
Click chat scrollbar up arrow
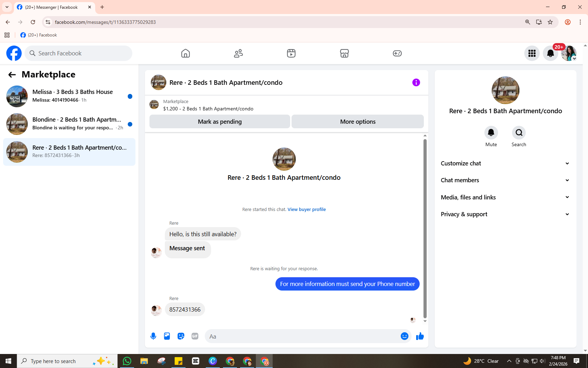pos(425,136)
